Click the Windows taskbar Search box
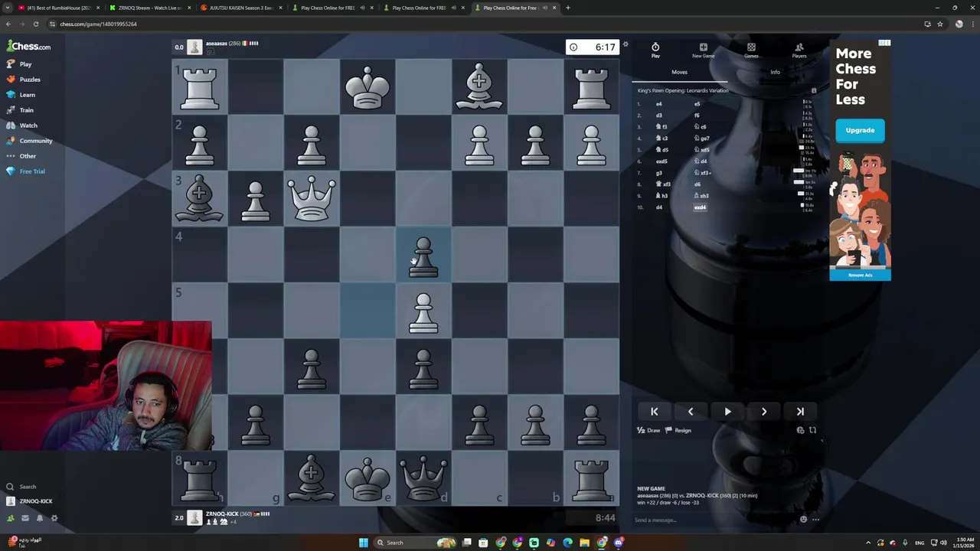 point(413,543)
